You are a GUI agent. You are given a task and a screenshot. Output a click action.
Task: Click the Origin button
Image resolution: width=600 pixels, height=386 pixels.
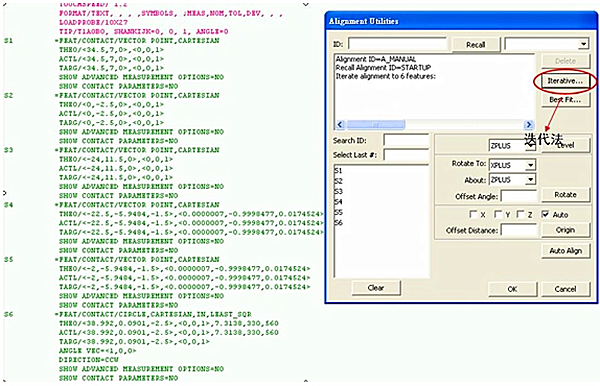pyautogui.click(x=565, y=230)
